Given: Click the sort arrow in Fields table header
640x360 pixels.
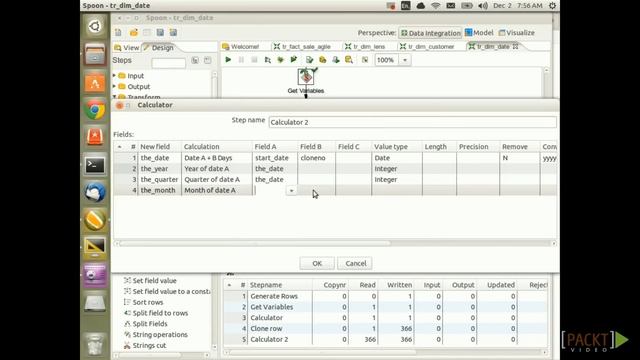Looking at the screenshot, I should (x=120, y=147).
